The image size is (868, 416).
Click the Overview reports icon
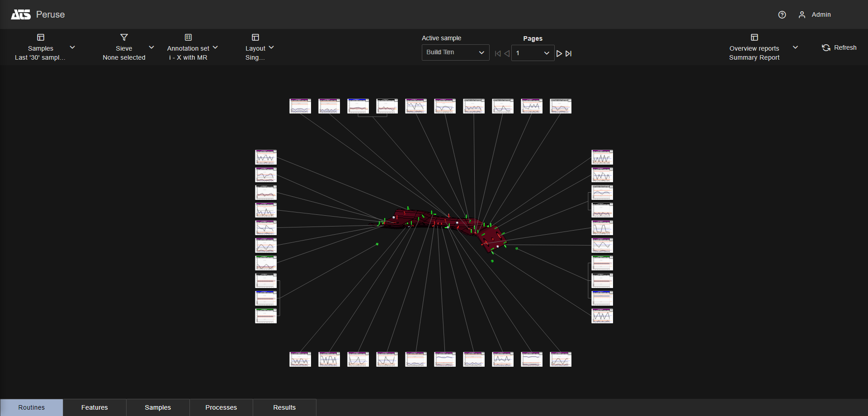[x=754, y=38]
